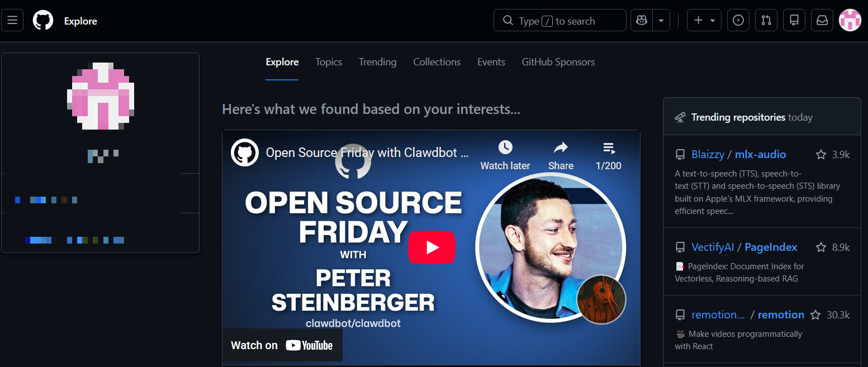868x367 pixels.
Task: Open the Issues icon in header
Action: click(x=738, y=21)
